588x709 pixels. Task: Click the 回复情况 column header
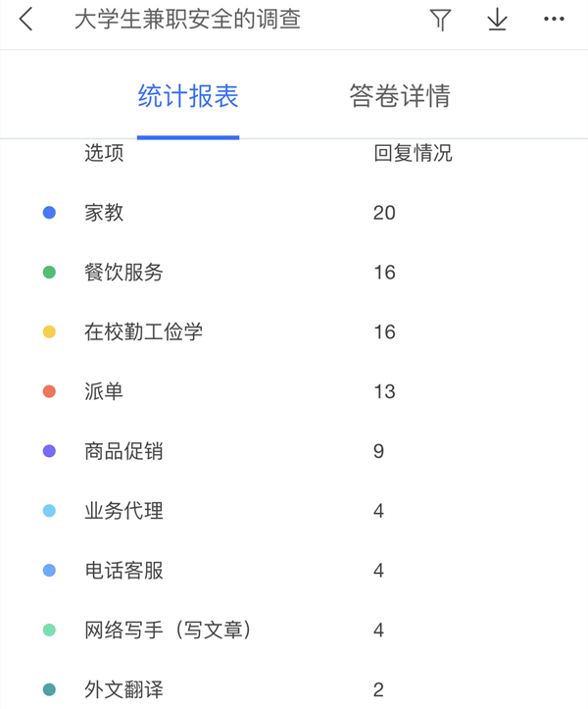click(x=413, y=153)
